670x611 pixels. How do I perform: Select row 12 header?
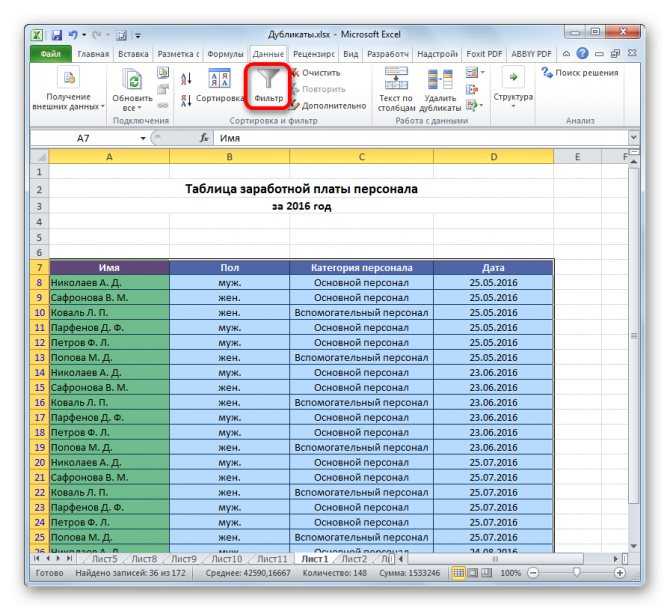(40, 342)
